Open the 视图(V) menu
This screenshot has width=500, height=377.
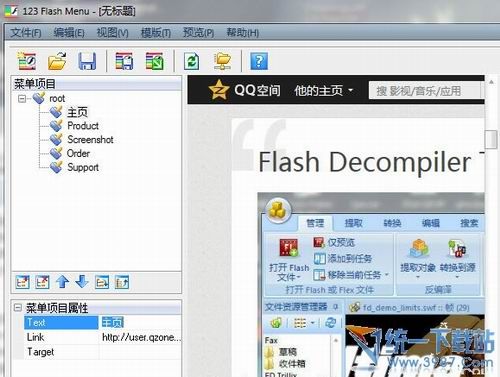click(x=112, y=33)
